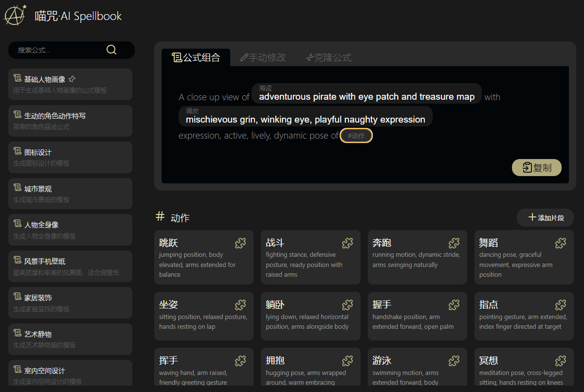This screenshot has width=584, height=392.
Task: Click puzzle icon on 奔跑 card
Action: pos(454,243)
